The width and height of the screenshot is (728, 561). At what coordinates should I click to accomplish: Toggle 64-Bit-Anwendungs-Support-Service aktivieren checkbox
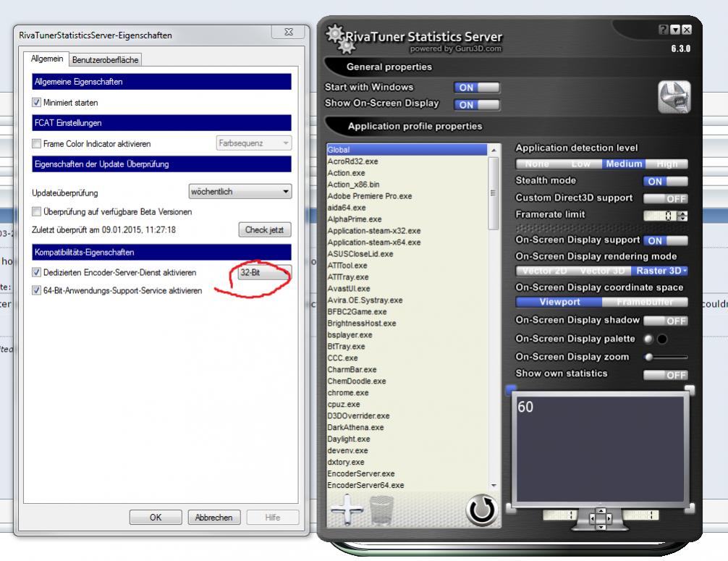tap(36, 290)
